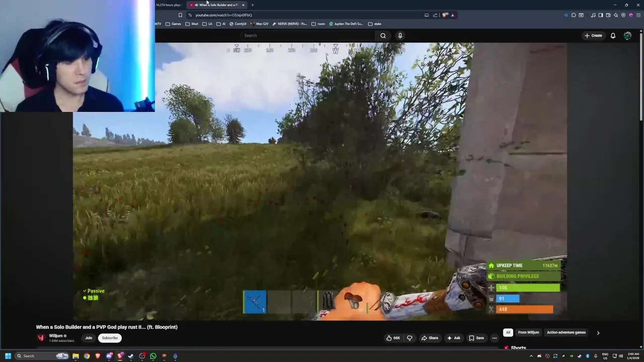The width and height of the screenshot is (644, 362).
Task: Open the Ask button under the video
Action: pyautogui.click(x=454, y=338)
